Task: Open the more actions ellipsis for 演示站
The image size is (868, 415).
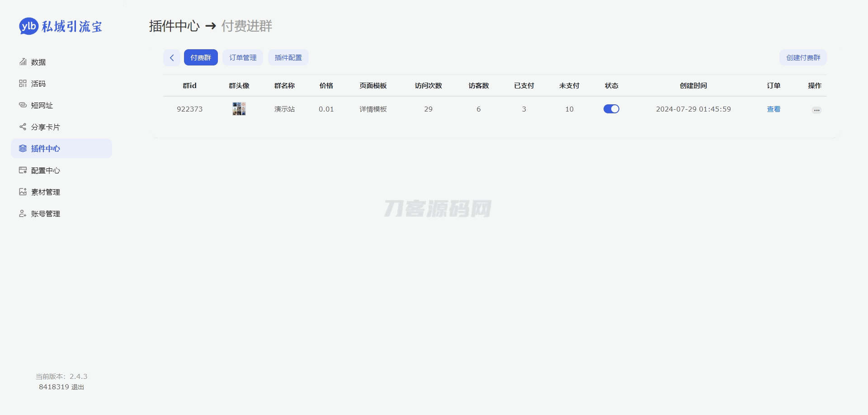Action: click(x=816, y=110)
